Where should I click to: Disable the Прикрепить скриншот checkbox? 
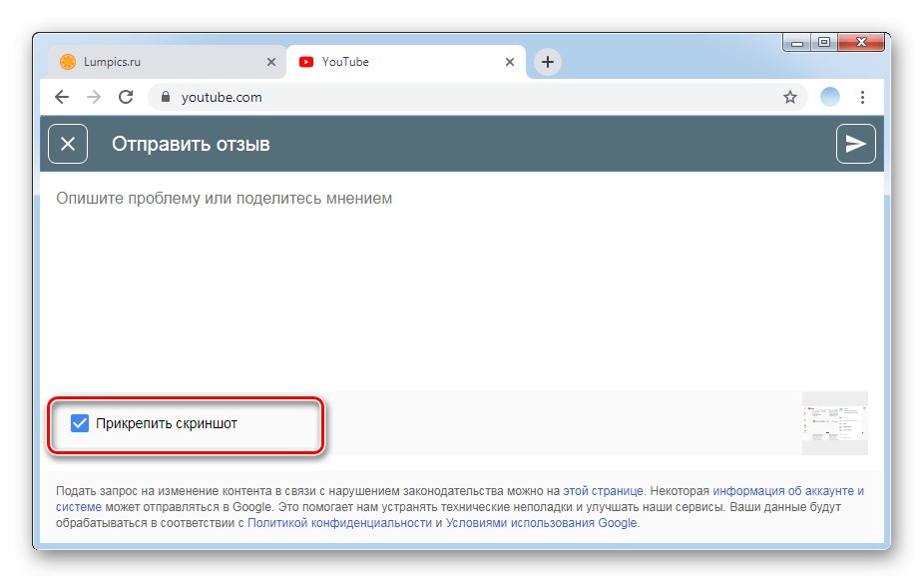pyautogui.click(x=80, y=423)
